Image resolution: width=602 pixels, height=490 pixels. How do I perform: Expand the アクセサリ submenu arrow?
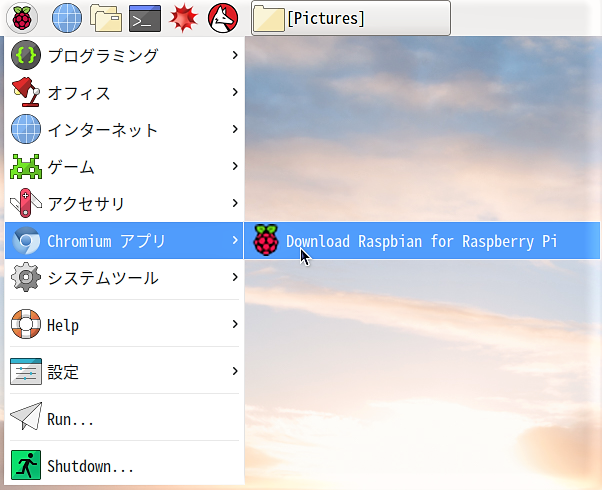coord(235,203)
